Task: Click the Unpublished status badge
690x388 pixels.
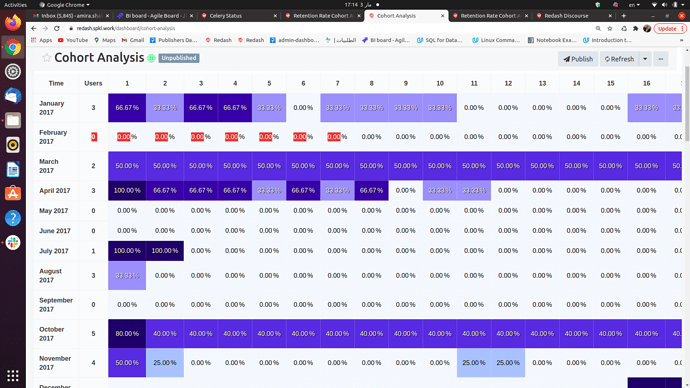Action: 179,58
